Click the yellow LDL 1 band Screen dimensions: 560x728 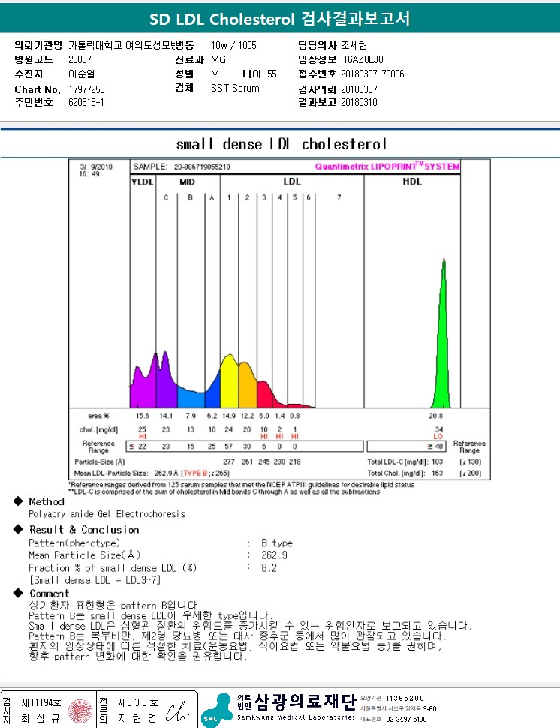tap(229, 383)
